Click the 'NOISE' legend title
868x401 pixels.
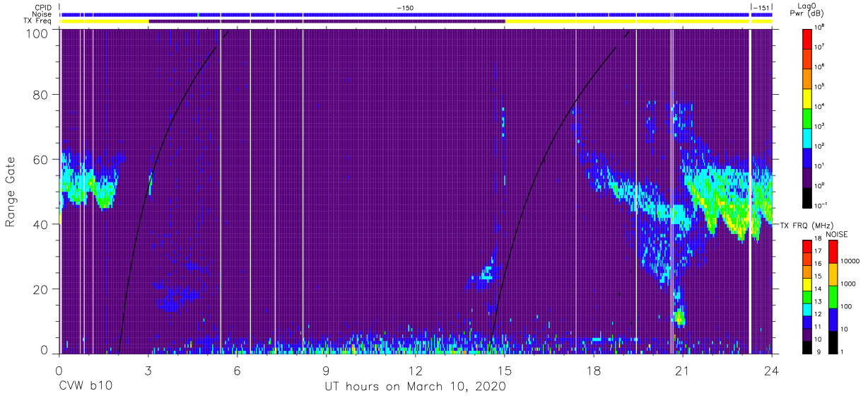[836, 233]
